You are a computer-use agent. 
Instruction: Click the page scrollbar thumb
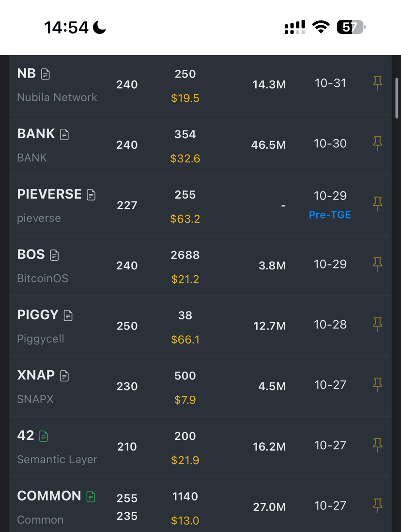pos(397,98)
